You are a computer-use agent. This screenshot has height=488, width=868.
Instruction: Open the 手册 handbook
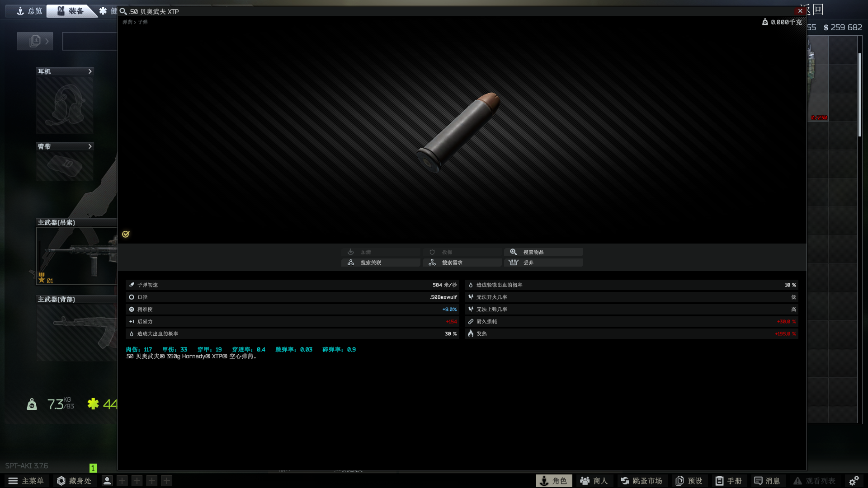pos(728,481)
